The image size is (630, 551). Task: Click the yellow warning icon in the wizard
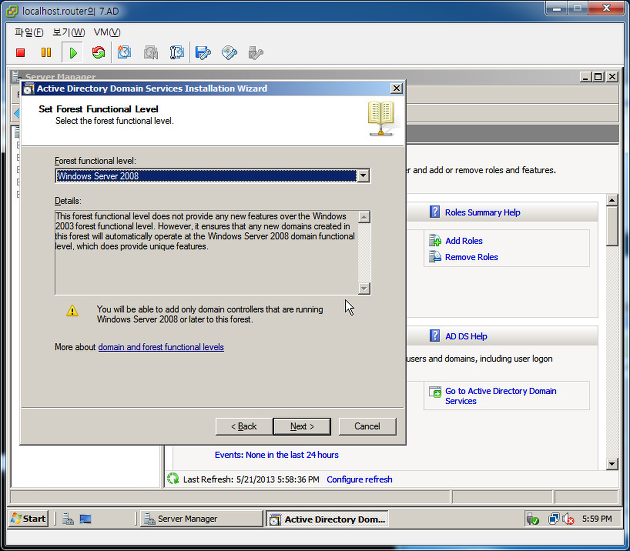click(72, 310)
